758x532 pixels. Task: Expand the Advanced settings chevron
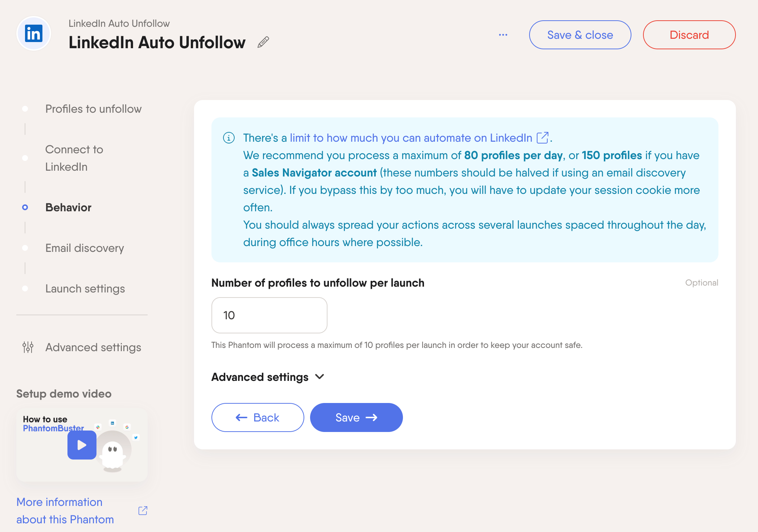point(320,377)
